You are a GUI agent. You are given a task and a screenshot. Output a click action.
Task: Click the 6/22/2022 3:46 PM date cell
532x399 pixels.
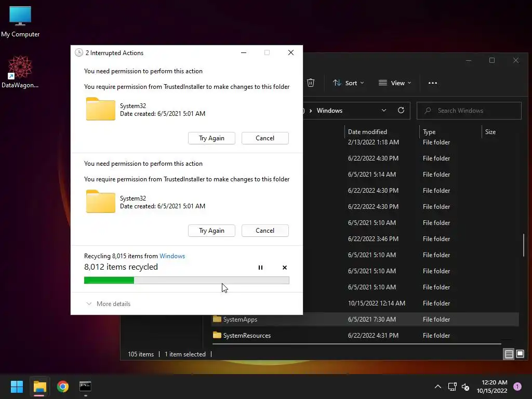pos(373,239)
